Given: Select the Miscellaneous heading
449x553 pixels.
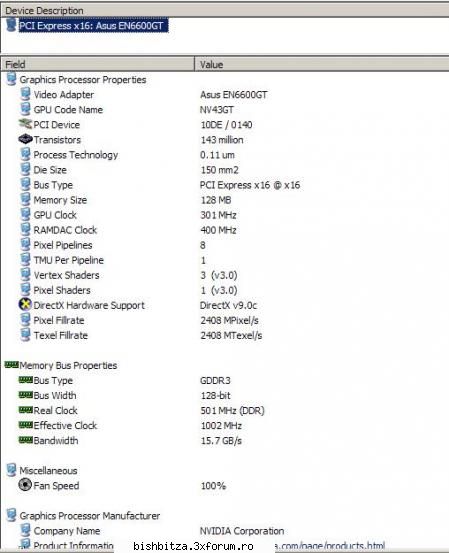Looking at the screenshot, I should point(48,470).
